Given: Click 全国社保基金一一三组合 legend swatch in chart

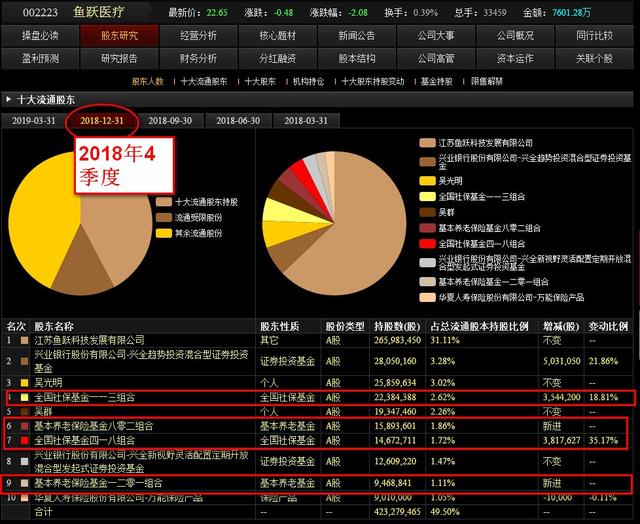Looking at the screenshot, I should [427, 197].
